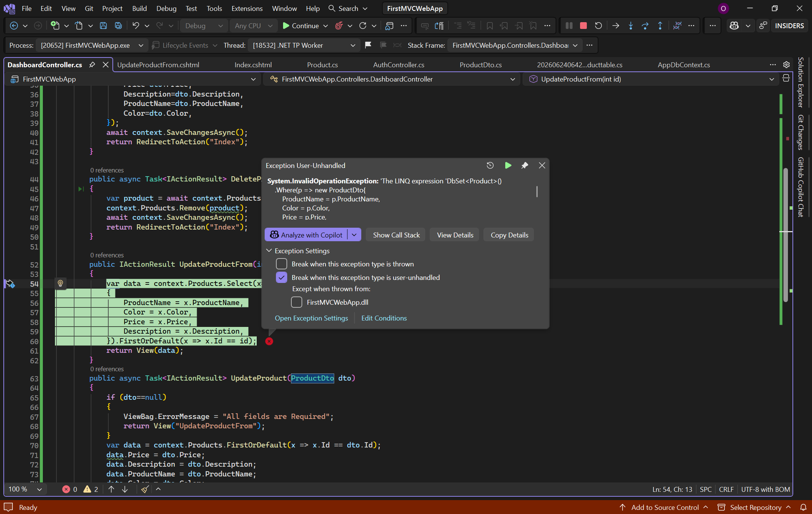Open the Debug menu
812x514 pixels.
tap(166, 8)
